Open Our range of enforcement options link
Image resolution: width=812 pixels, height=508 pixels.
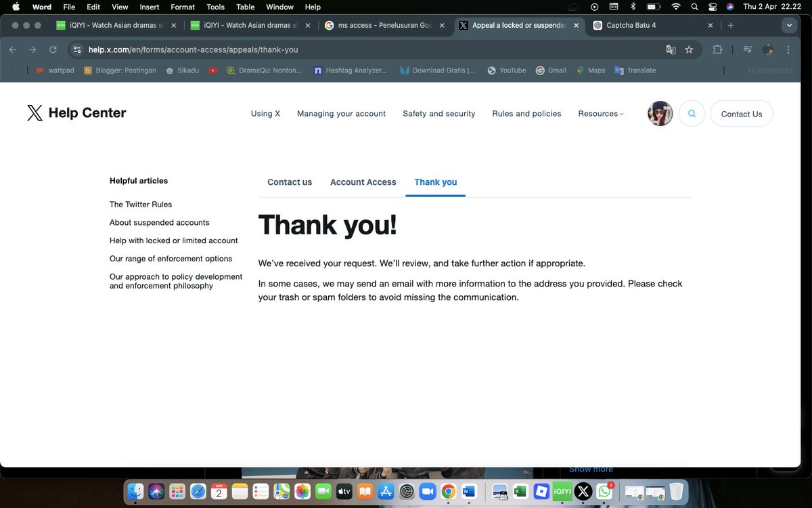click(171, 259)
